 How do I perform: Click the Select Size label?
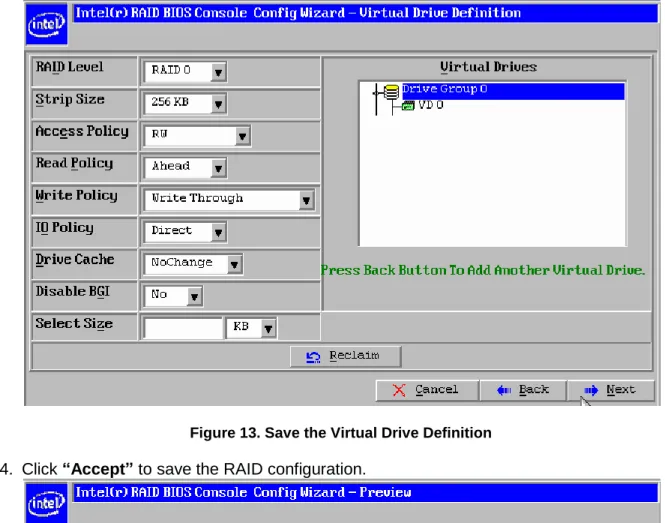(x=74, y=324)
